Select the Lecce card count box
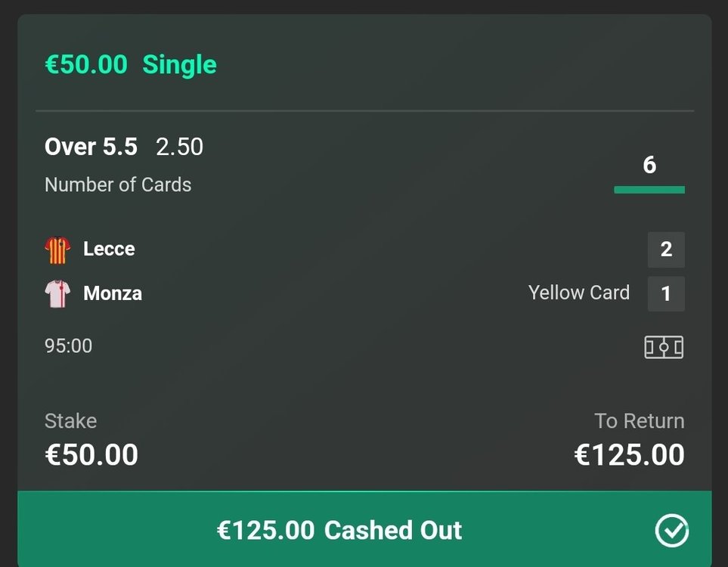Viewport: 728px width, 567px height. coord(666,249)
